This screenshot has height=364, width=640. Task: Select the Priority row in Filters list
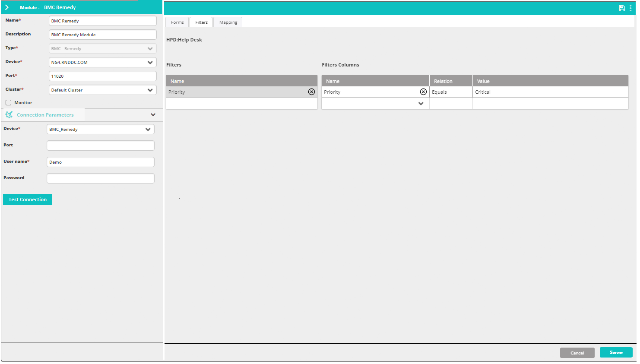242,92
